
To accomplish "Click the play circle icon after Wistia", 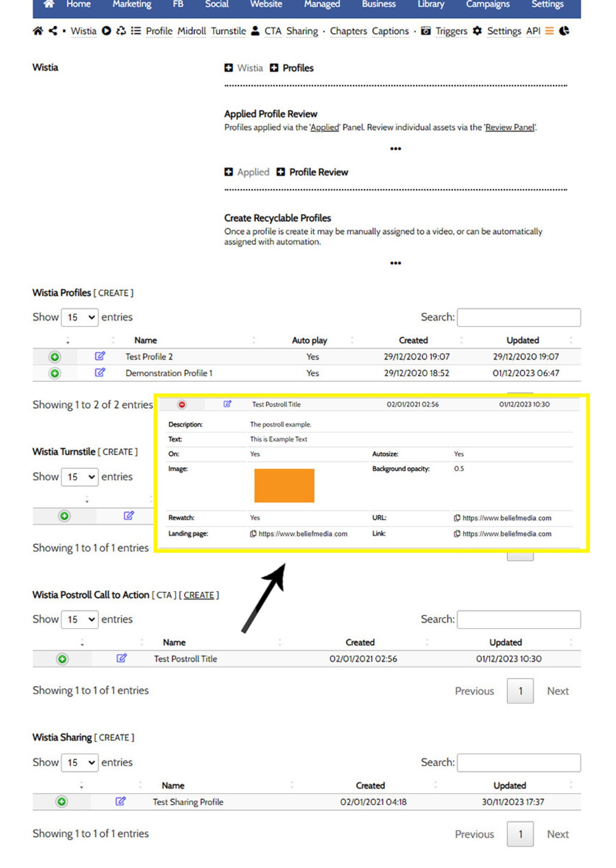I will (106, 31).
